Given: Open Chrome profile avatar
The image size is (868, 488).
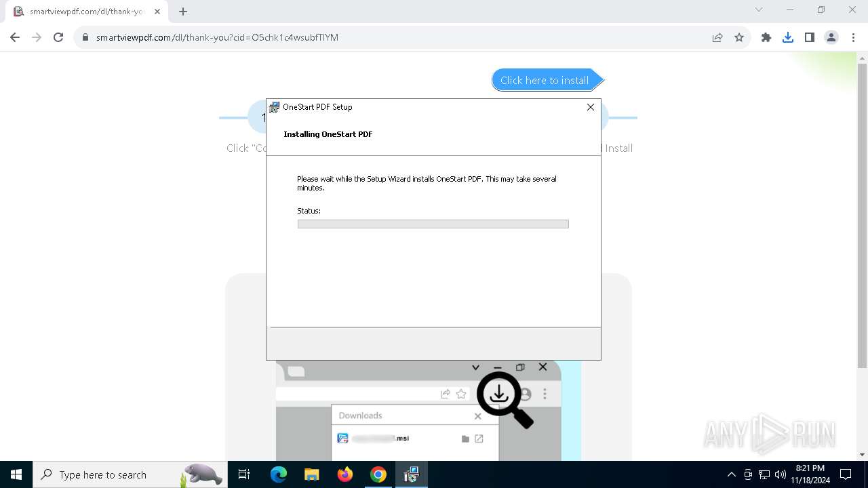Looking at the screenshot, I should click(x=831, y=37).
